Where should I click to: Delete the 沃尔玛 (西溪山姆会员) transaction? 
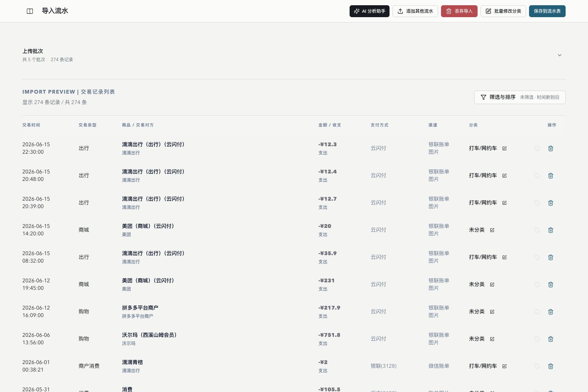click(x=551, y=339)
